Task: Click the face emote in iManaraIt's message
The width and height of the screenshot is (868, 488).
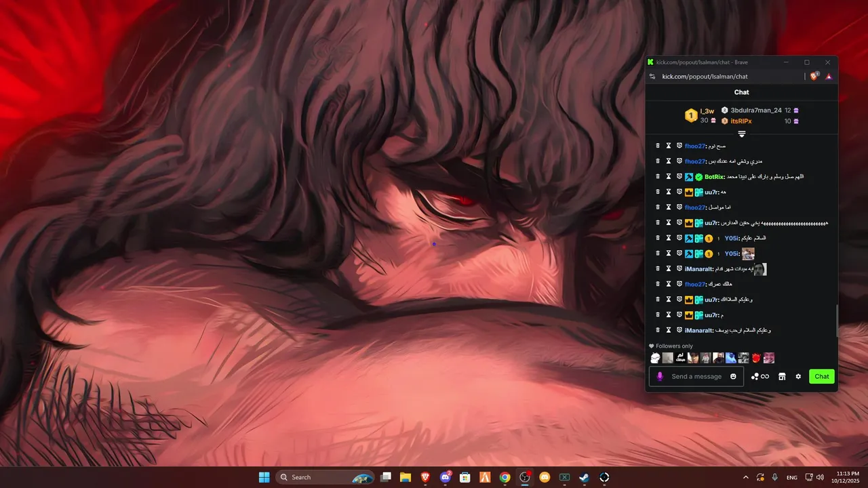Action: click(x=760, y=269)
